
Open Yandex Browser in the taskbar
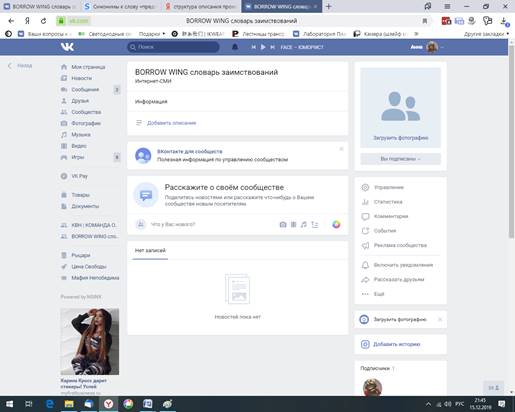[108, 404]
